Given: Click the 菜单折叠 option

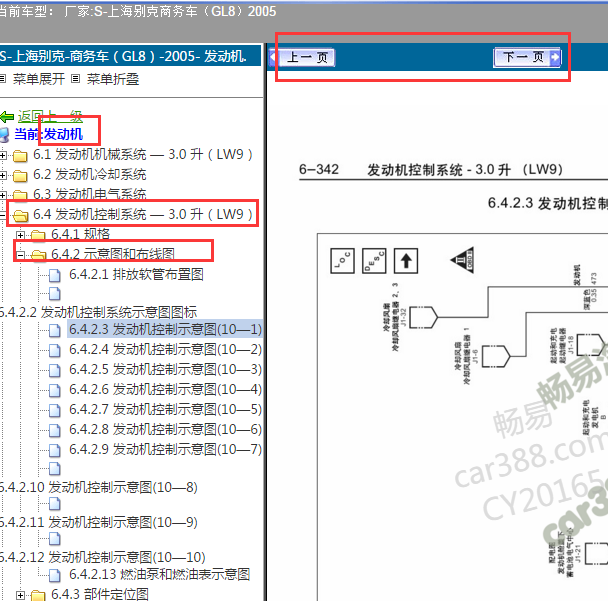Looking at the screenshot, I should click(x=112, y=79).
